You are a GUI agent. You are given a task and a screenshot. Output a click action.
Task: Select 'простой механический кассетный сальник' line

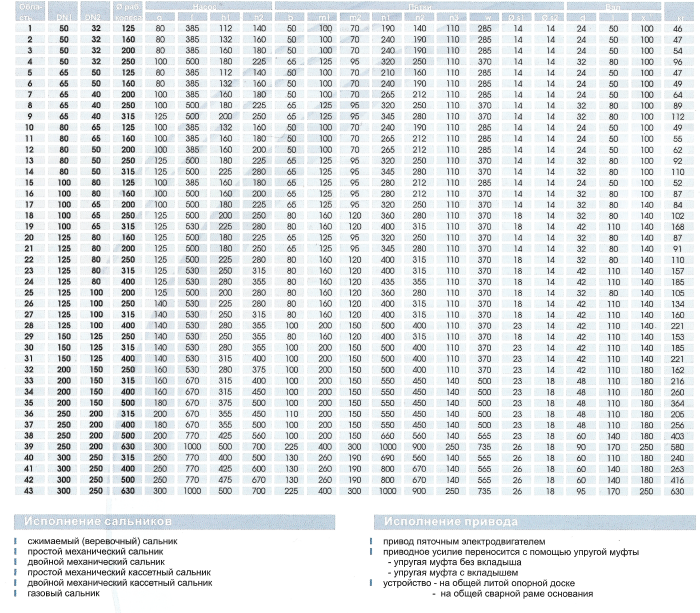click(119, 572)
